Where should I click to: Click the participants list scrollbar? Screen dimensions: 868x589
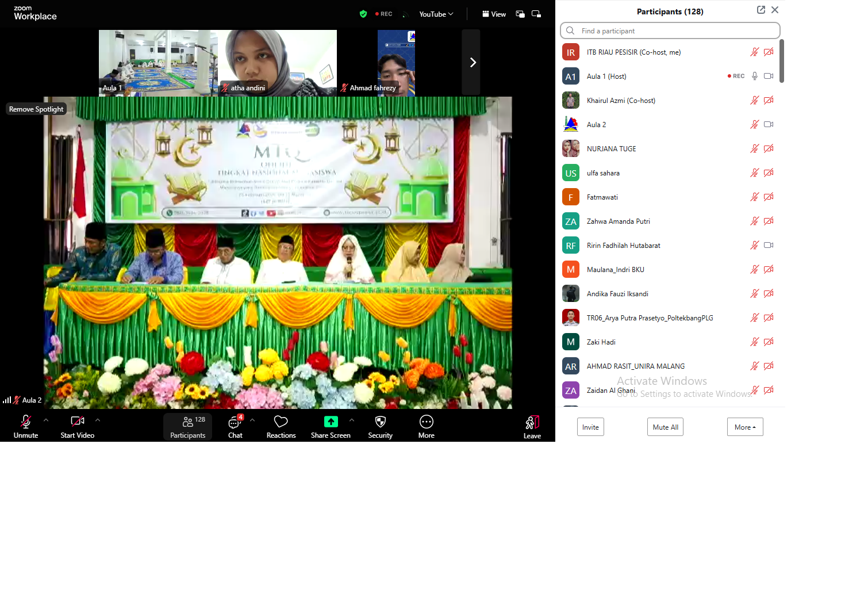tap(781, 61)
